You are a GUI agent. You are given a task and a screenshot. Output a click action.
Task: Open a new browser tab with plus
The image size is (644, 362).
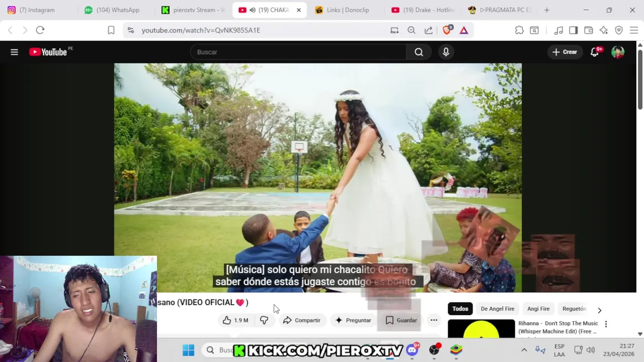[546, 10]
